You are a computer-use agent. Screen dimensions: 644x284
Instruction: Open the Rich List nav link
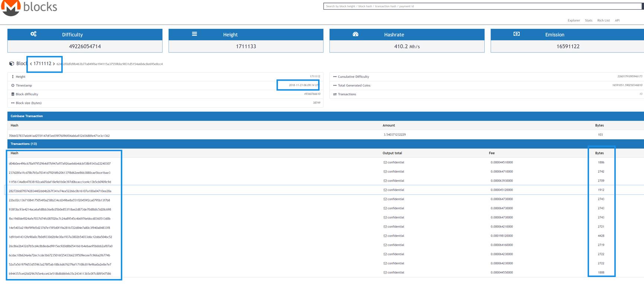coord(603,20)
